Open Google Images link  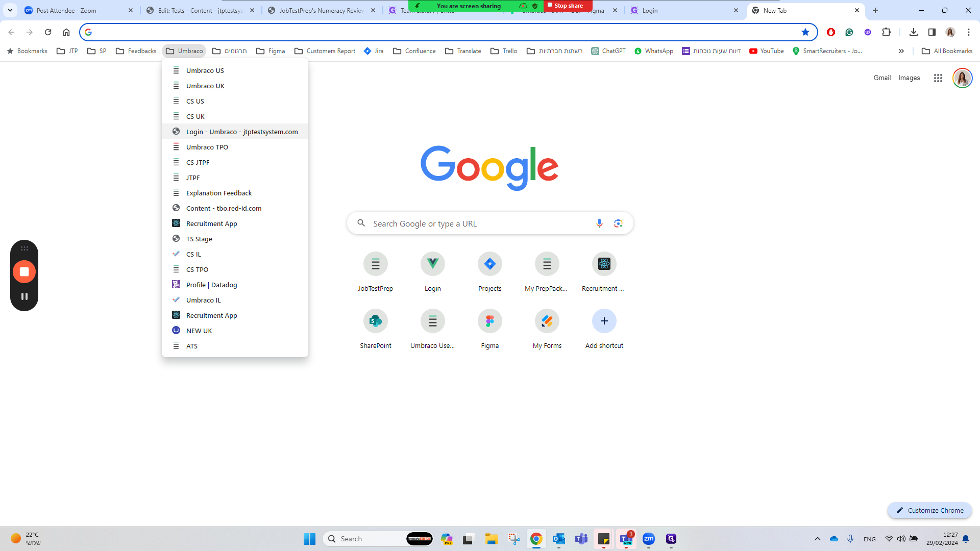pos(909,78)
